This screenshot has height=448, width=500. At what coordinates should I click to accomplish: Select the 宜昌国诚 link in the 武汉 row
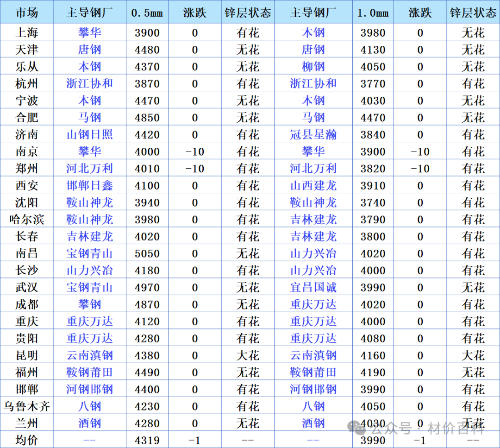coord(313,287)
